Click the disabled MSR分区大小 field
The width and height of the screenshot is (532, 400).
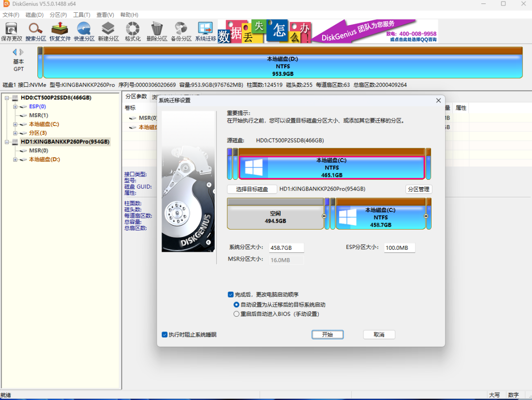coord(286,260)
